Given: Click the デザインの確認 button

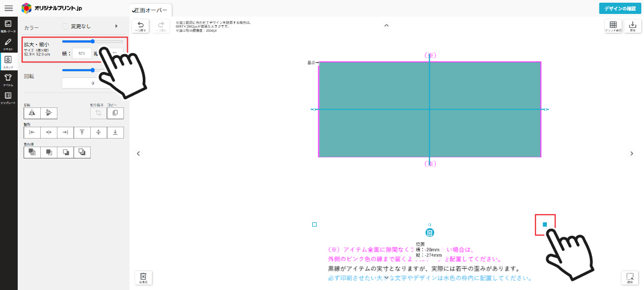Looking at the screenshot, I should pyautogui.click(x=620, y=8).
